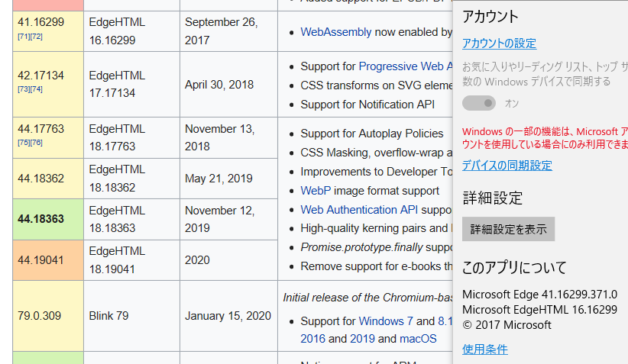This screenshot has width=628, height=364.
Task: Open the WebAssembly article link
Action: (335, 32)
